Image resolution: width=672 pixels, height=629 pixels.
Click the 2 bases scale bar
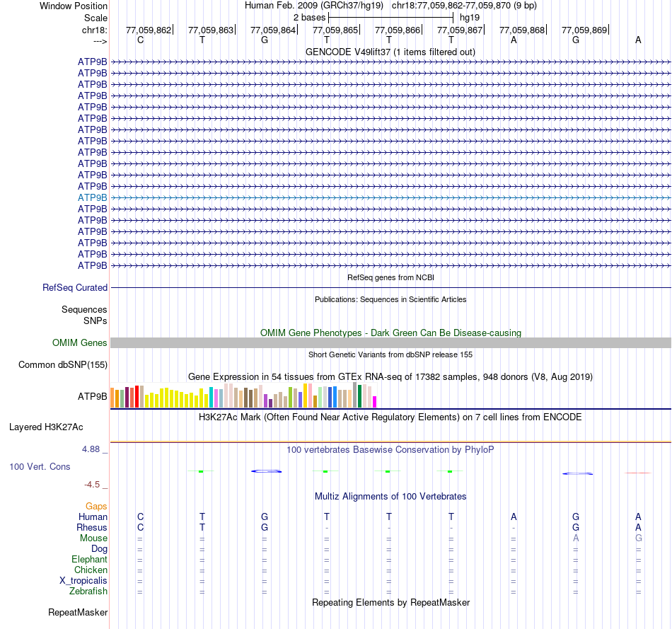(390, 18)
